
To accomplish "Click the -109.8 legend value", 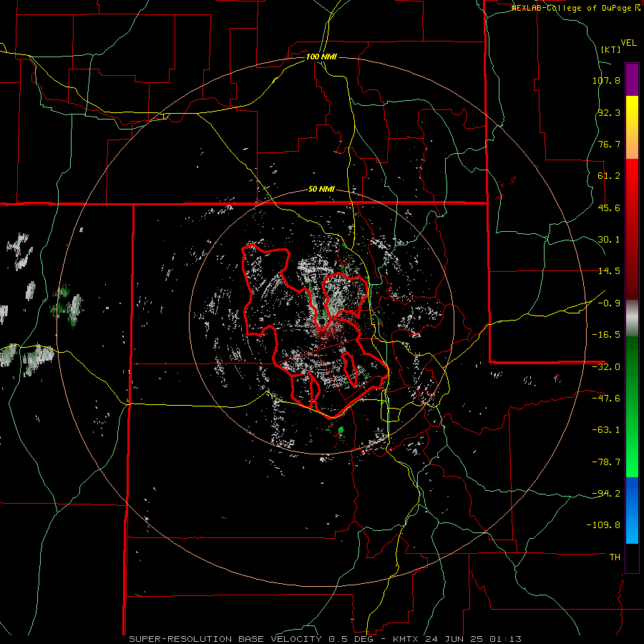I will click(603, 525).
